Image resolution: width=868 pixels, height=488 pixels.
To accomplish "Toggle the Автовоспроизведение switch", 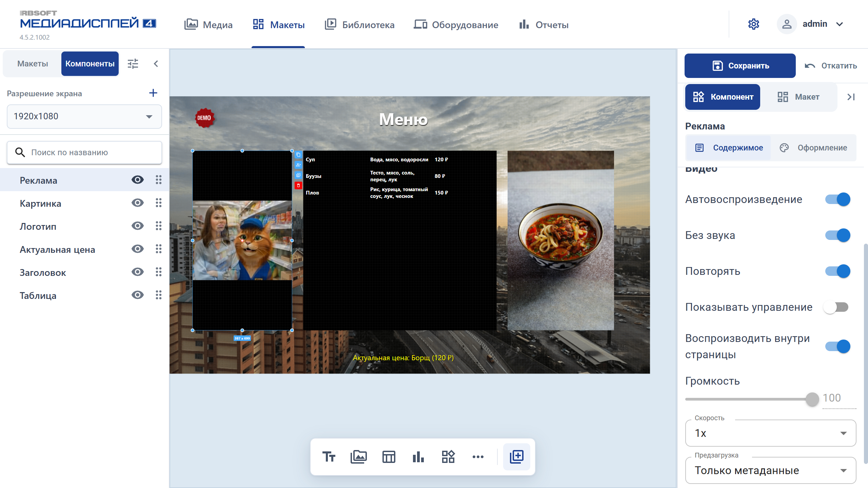I will click(x=837, y=199).
